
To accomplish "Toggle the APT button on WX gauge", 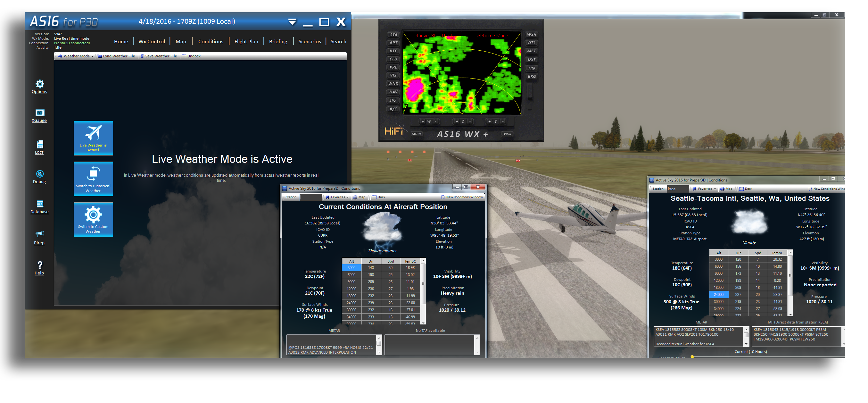I will coord(393,43).
